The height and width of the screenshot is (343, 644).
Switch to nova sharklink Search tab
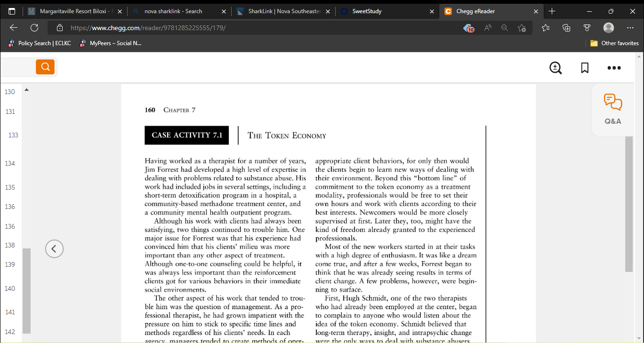point(179,11)
